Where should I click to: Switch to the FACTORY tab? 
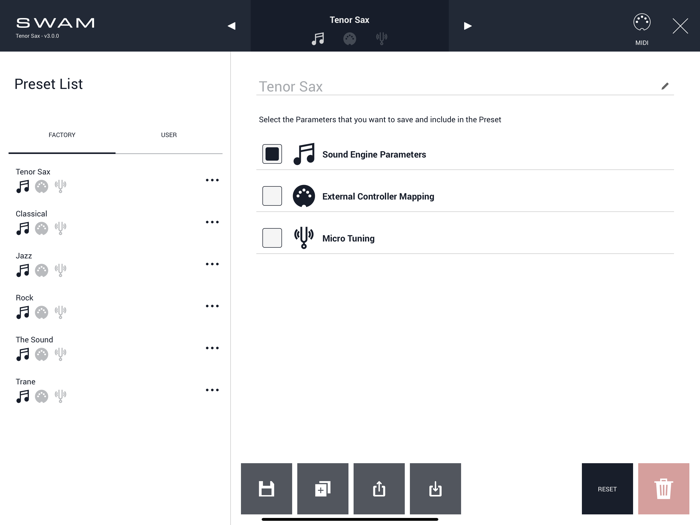tap(62, 135)
